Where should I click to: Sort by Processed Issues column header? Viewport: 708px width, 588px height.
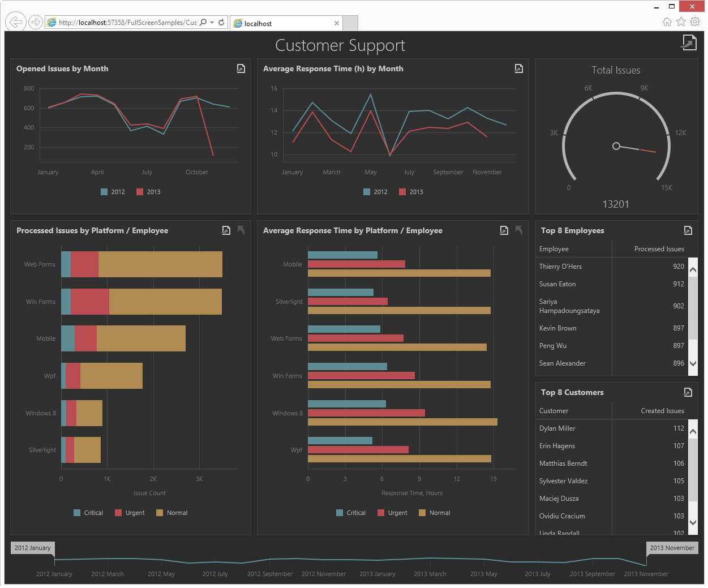click(x=659, y=249)
